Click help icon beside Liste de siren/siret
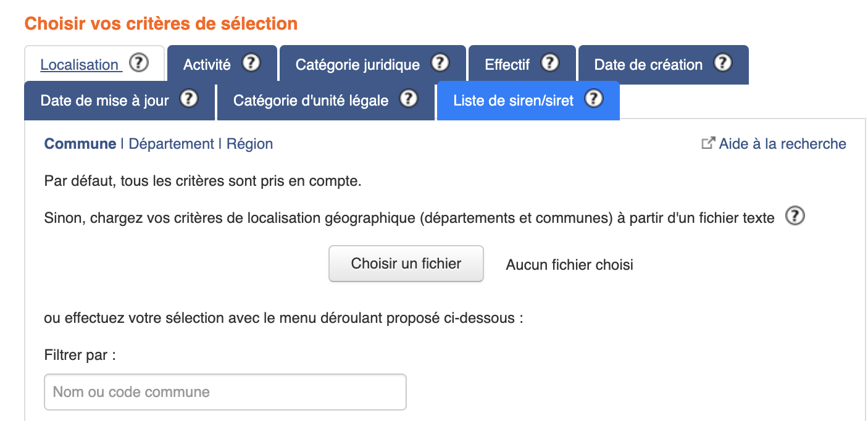Image resolution: width=868 pixels, height=421 pixels. pyautogui.click(x=594, y=99)
